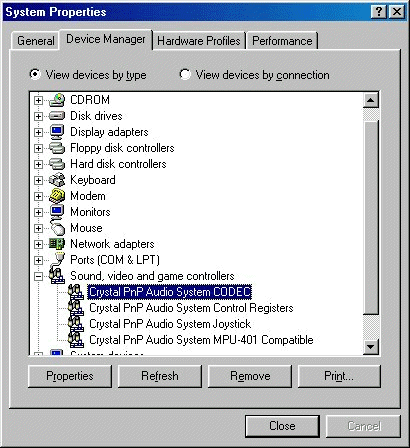The width and height of the screenshot is (410, 448).
Task: Click the icon beside Audio System Joystick
Action: pyautogui.click(x=76, y=324)
